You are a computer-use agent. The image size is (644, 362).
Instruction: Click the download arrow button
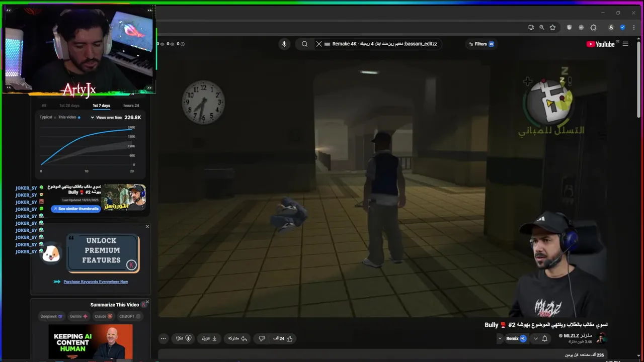[x=209, y=338]
